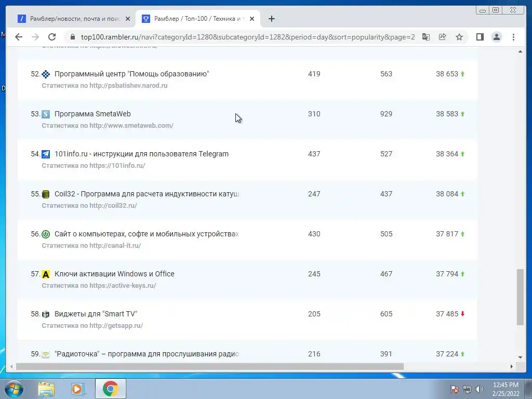The width and height of the screenshot is (532, 399).
Task: Click the 38 583 popularity value
Action: tap(447, 114)
